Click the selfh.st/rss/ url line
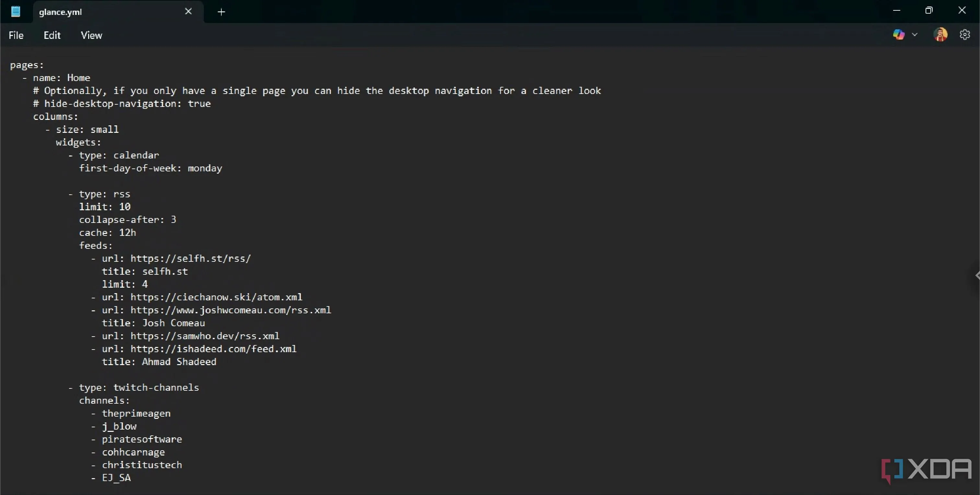980x495 pixels. pos(171,259)
